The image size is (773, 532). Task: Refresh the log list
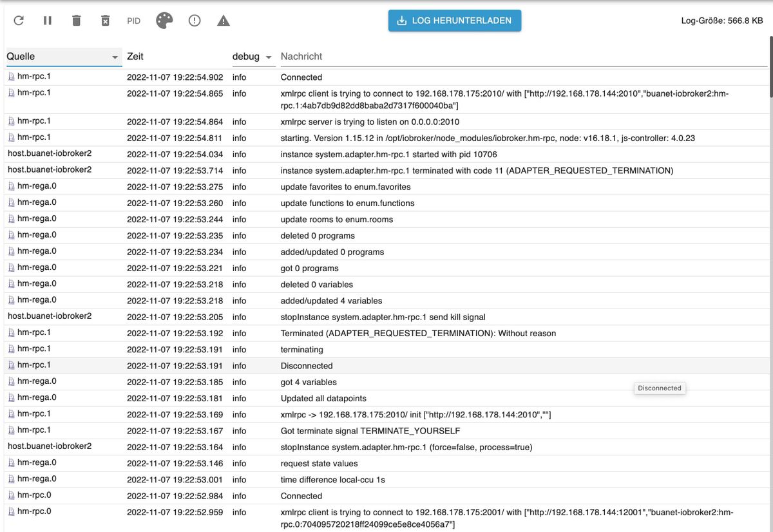pos(19,21)
